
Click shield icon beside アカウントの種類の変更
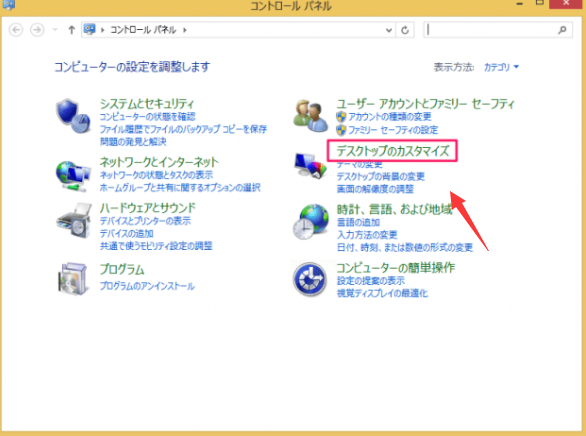tap(341, 117)
